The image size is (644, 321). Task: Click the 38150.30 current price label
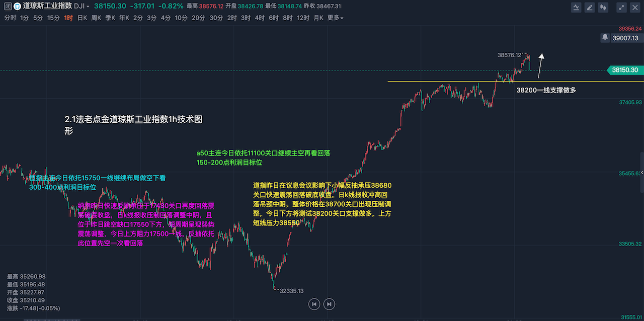624,70
